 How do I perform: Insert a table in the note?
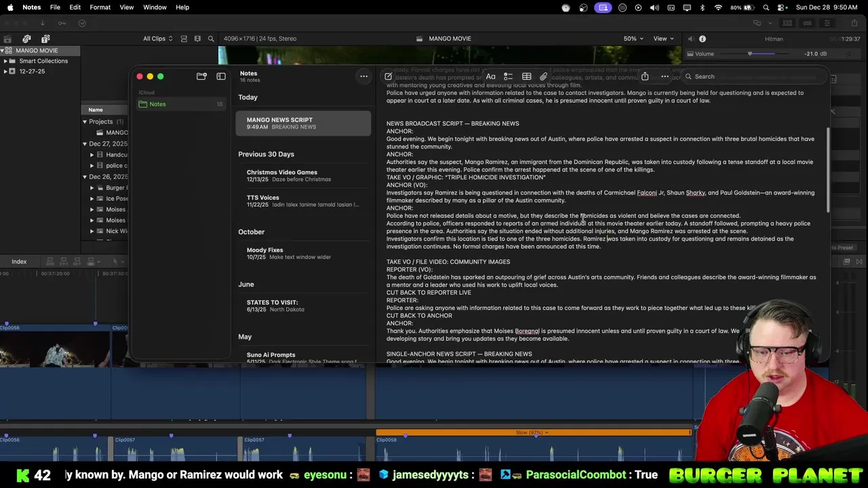pyautogui.click(x=526, y=77)
